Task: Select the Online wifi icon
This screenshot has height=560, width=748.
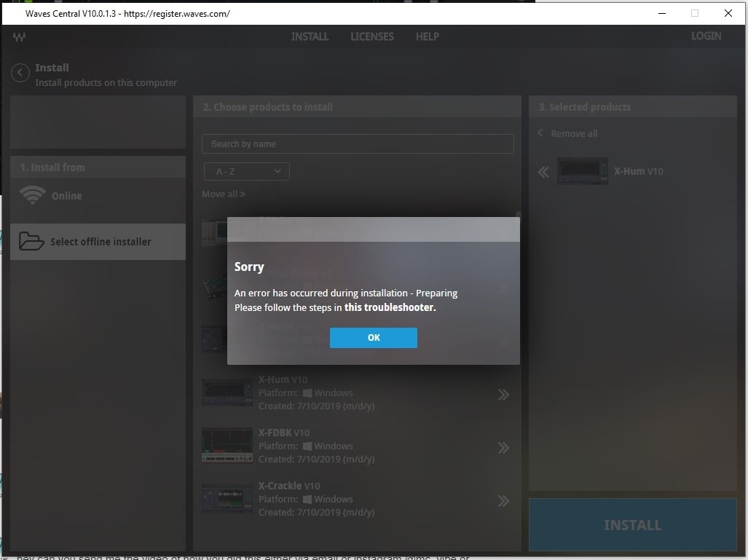Action: (32, 195)
